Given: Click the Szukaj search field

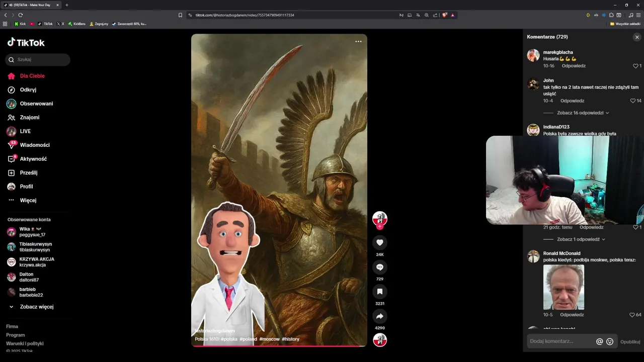Looking at the screenshot, I should point(38,59).
